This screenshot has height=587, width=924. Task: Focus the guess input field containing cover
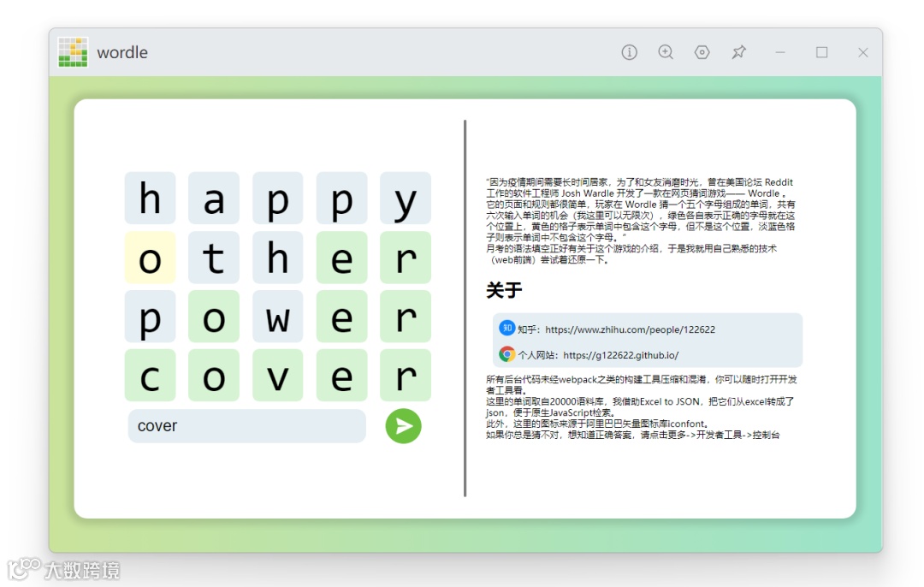pos(247,425)
